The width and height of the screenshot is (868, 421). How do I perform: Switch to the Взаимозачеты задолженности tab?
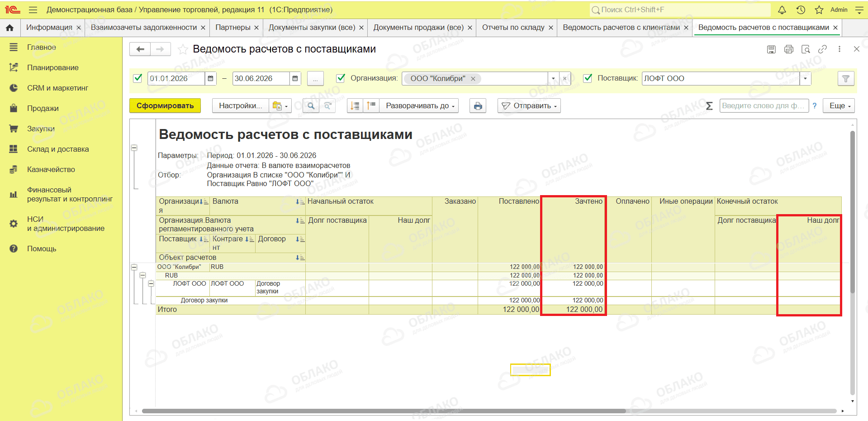144,28
